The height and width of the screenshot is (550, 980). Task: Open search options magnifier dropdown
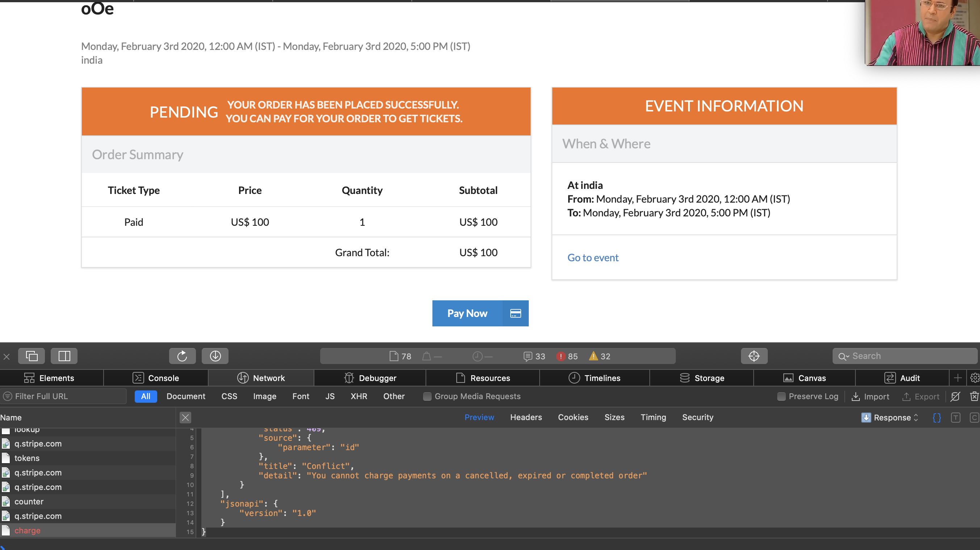(x=843, y=356)
